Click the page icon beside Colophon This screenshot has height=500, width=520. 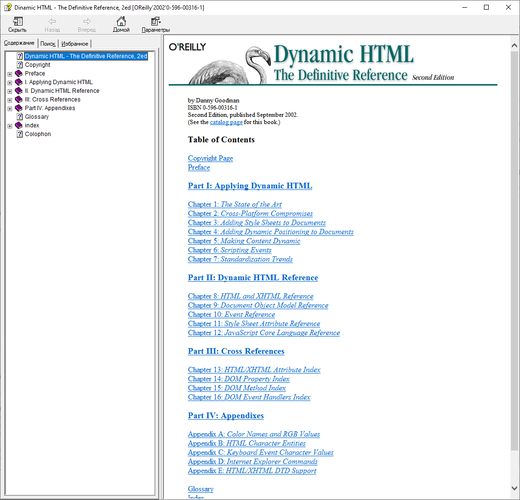click(x=20, y=134)
